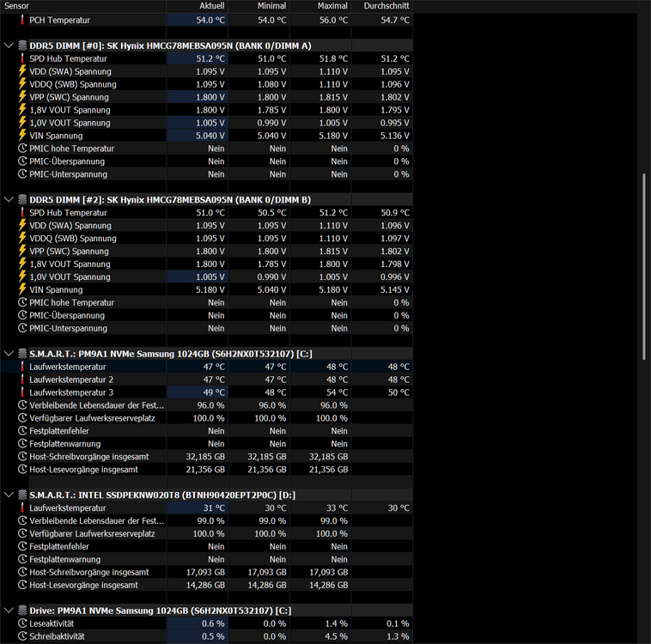The height and width of the screenshot is (644, 651).
Task: Click the drive icon of S.M.A.R.T. INTEL SSDPEKNW020T8
Action: click(x=22, y=495)
